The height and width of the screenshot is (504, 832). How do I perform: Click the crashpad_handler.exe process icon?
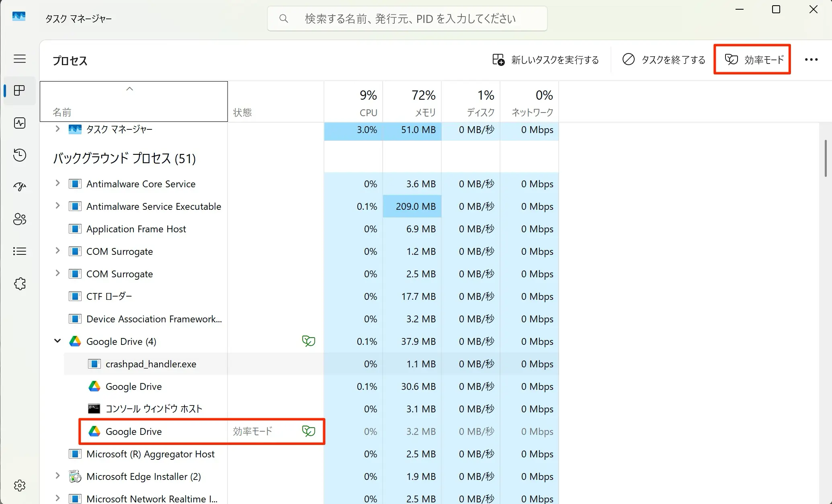click(94, 364)
